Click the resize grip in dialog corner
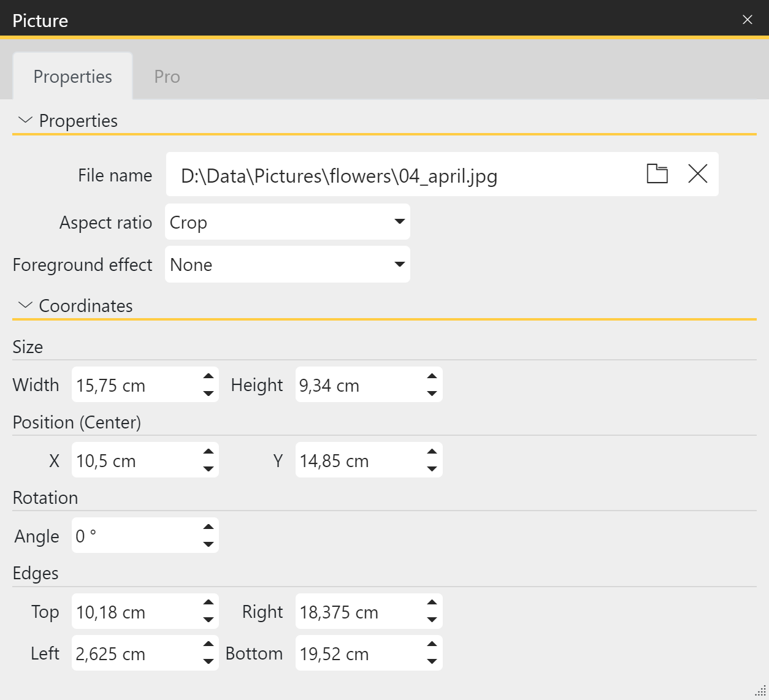 coord(760,691)
